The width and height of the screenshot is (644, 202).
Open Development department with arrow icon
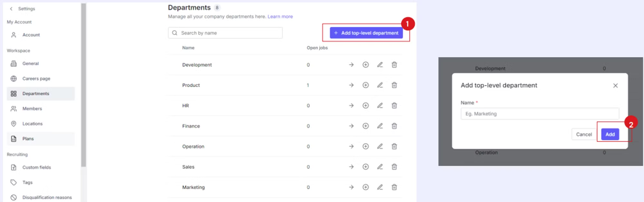(x=351, y=65)
